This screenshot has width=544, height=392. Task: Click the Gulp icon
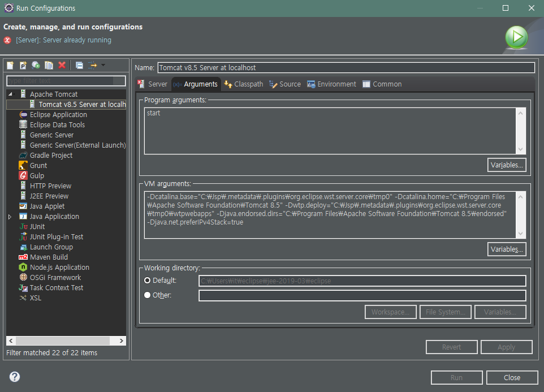(23, 175)
